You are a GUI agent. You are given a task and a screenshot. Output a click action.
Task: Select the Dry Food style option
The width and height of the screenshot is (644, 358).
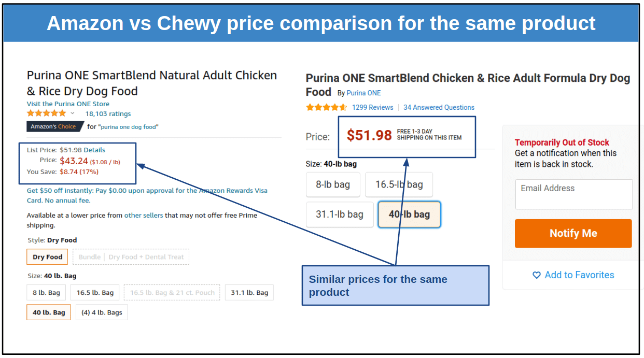47,257
